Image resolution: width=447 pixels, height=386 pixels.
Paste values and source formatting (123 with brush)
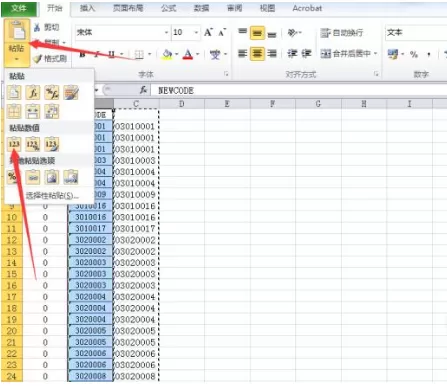[52, 144]
